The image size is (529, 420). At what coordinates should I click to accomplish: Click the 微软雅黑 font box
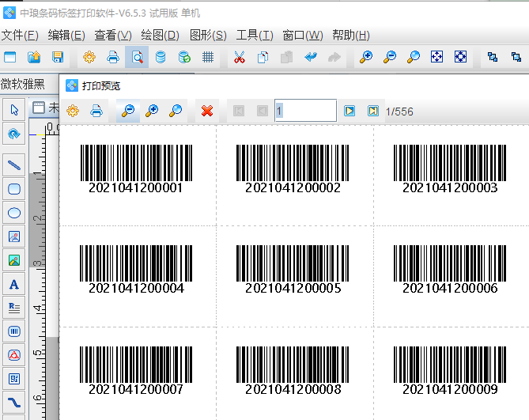(x=29, y=84)
